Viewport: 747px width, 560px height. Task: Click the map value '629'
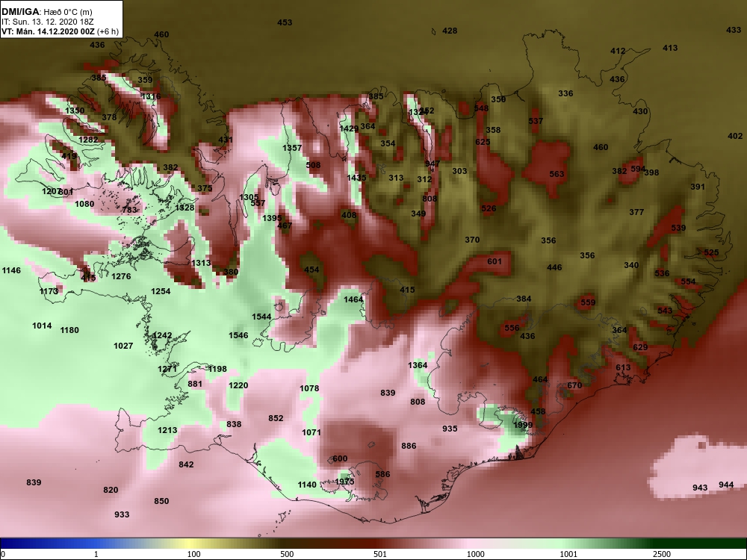tap(640, 347)
